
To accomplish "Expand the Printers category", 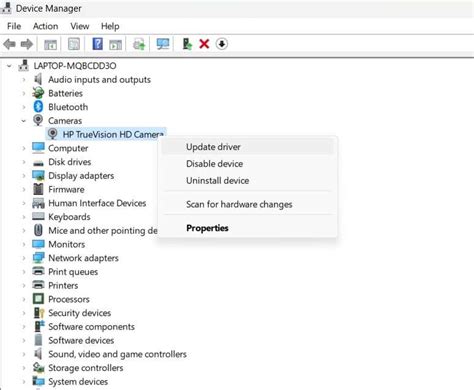I will pos(24,285).
